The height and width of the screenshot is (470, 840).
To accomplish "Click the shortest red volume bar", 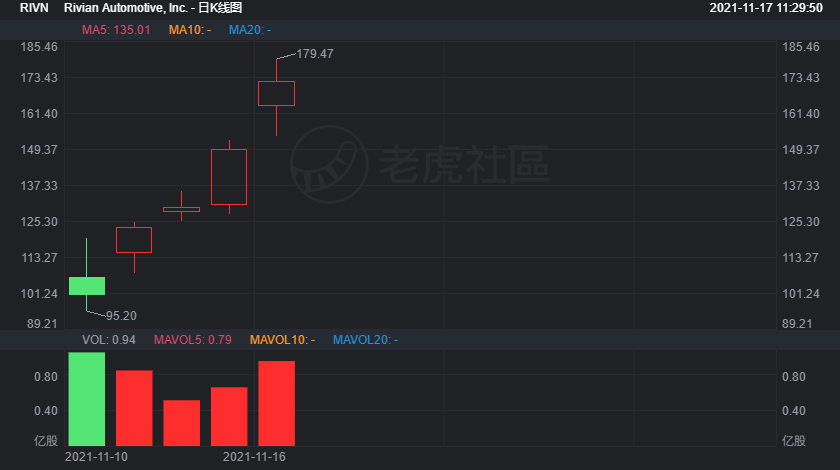I will point(182,423).
